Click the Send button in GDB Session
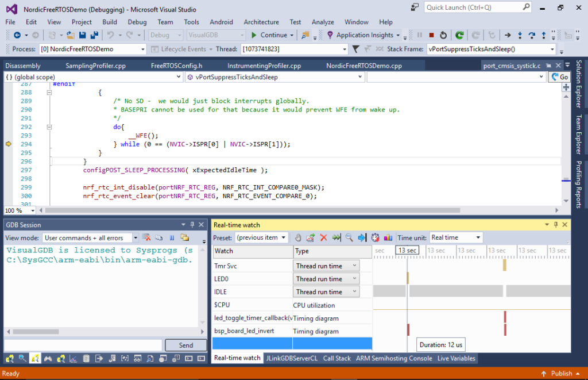Screen dimensions: 588x380 click(185, 345)
